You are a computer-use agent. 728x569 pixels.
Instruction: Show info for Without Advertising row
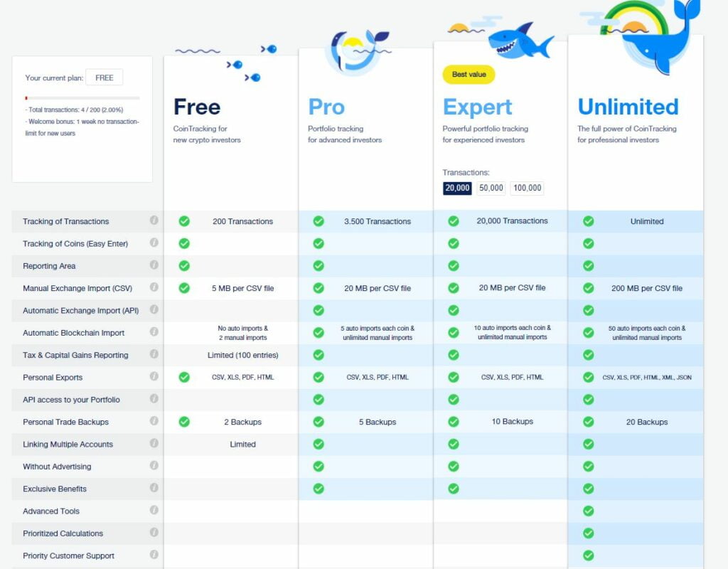point(154,465)
